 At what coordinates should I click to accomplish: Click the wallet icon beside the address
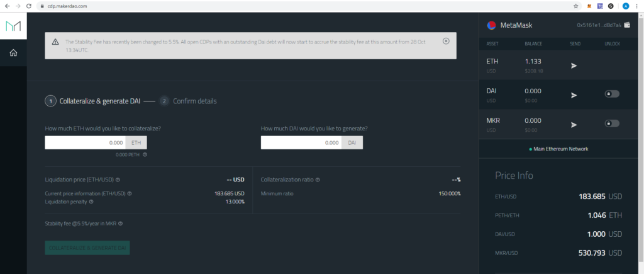(x=627, y=25)
